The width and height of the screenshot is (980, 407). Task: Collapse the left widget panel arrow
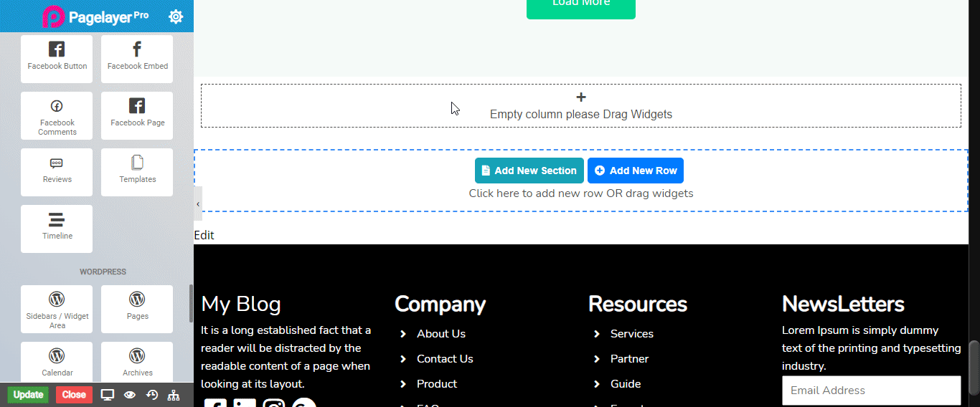(x=198, y=204)
